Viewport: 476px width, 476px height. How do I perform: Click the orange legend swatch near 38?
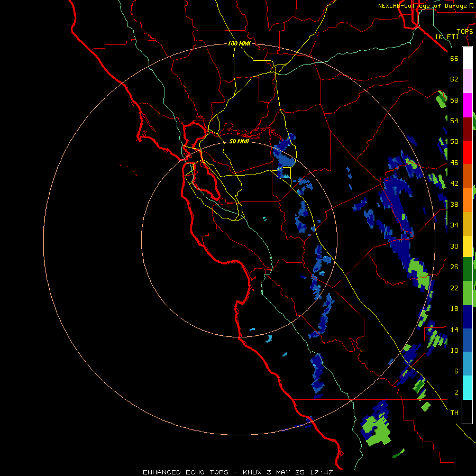pos(467,200)
